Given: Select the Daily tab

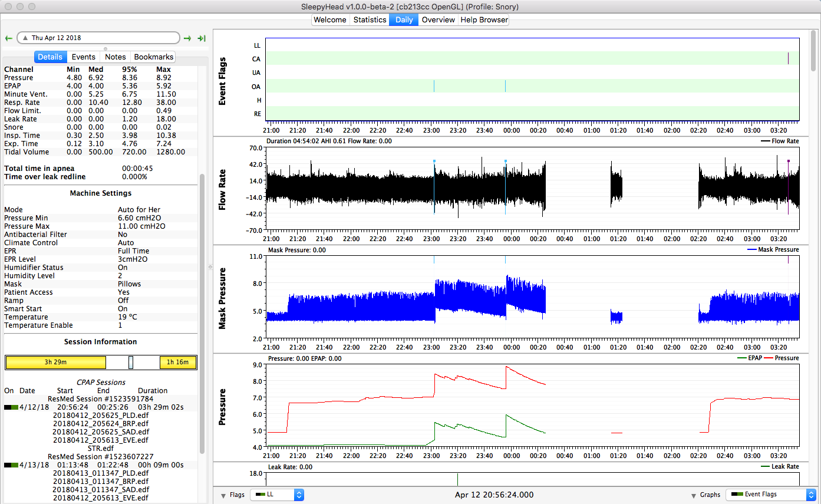Looking at the screenshot, I should pyautogui.click(x=404, y=19).
